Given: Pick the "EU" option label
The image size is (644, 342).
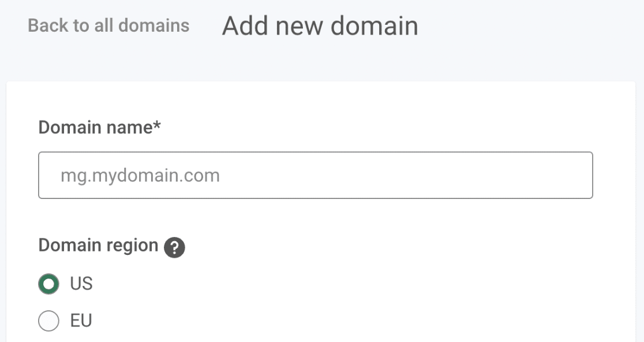Looking at the screenshot, I should coord(81,321).
